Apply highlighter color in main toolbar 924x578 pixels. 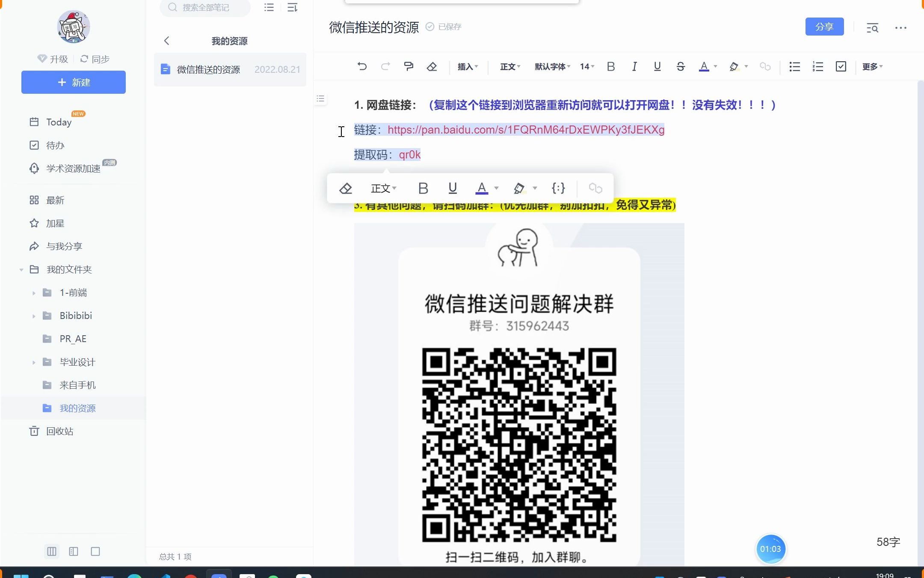pos(734,66)
